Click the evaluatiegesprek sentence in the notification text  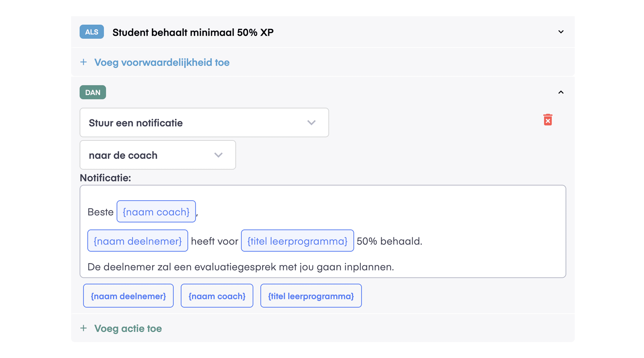241,267
